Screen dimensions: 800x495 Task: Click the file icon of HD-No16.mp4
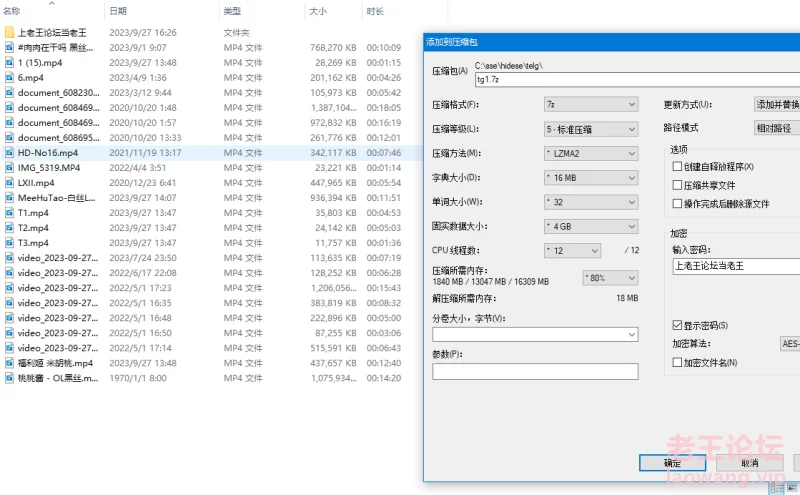coord(9,153)
